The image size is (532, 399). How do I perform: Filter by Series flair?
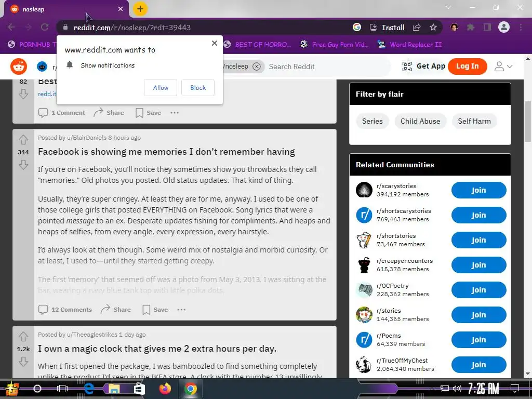click(372, 121)
